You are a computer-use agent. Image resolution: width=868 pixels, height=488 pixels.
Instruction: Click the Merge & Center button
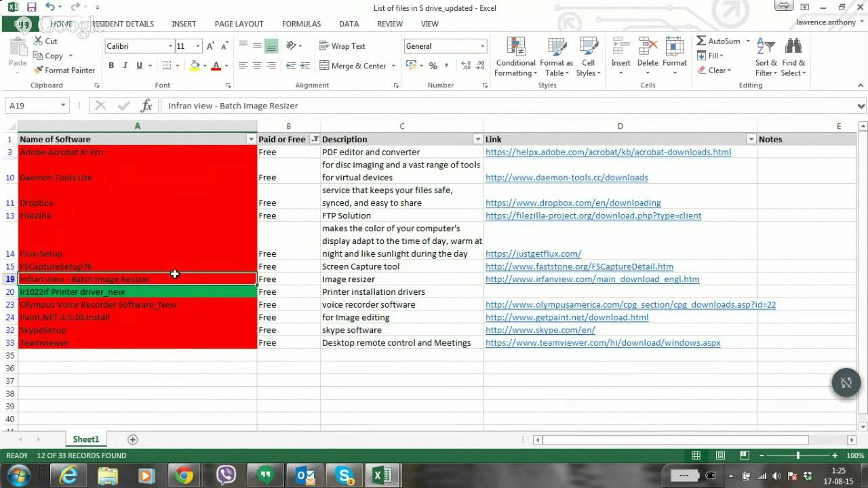tap(353, 66)
